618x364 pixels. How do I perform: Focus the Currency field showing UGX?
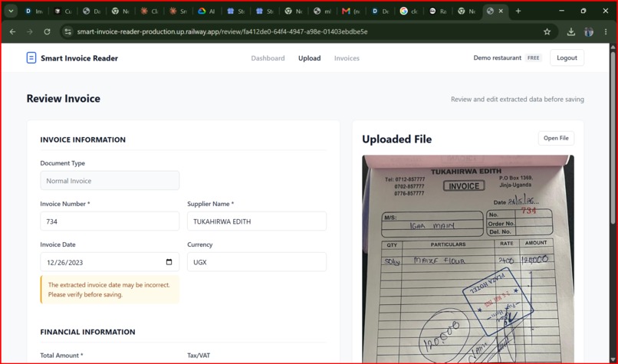pyautogui.click(x=257, y=262)
